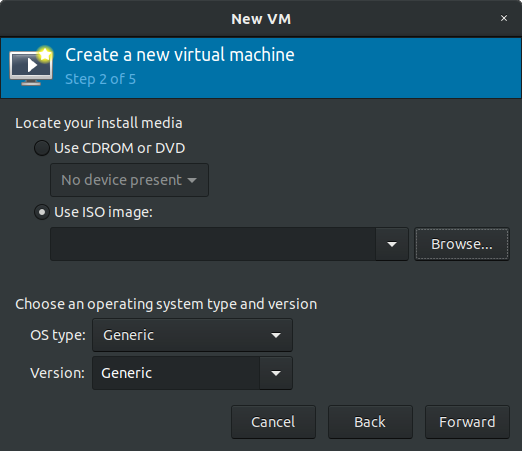The image size is (522, 451).
Task: Open the No device present dropdown
Action: click(129, 180)
